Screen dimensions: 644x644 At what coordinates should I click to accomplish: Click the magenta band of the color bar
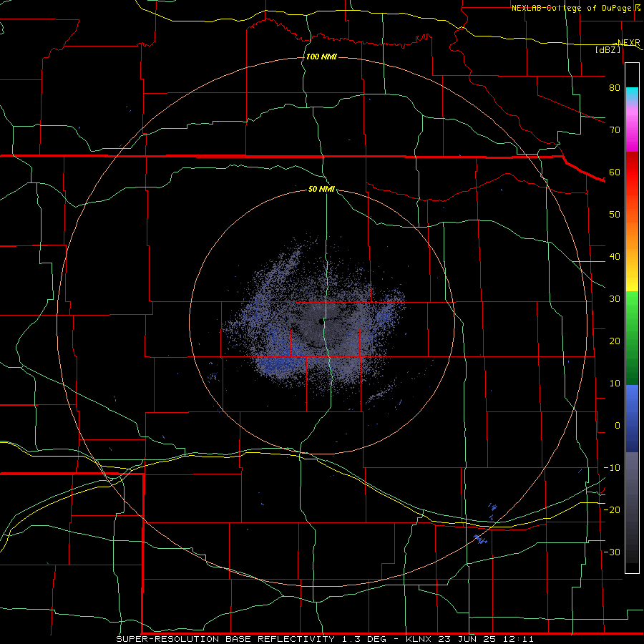(632, 135)
